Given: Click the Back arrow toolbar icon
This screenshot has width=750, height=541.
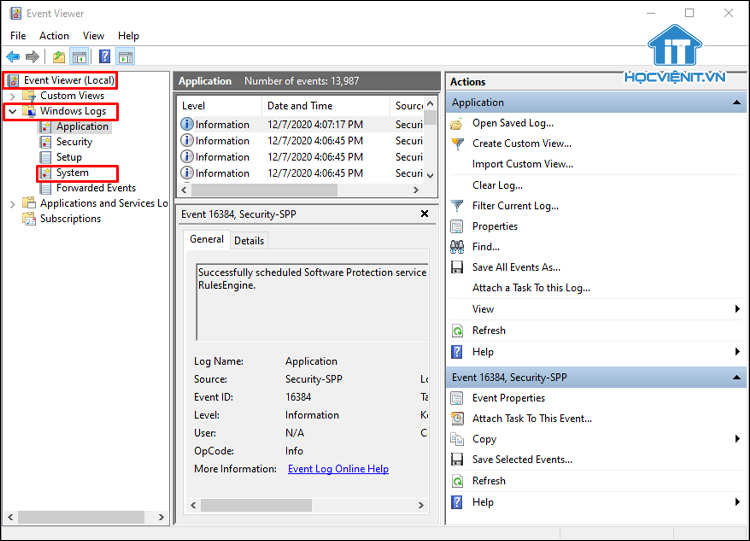Looking at the screenshot, I should (x=13, y=57).
